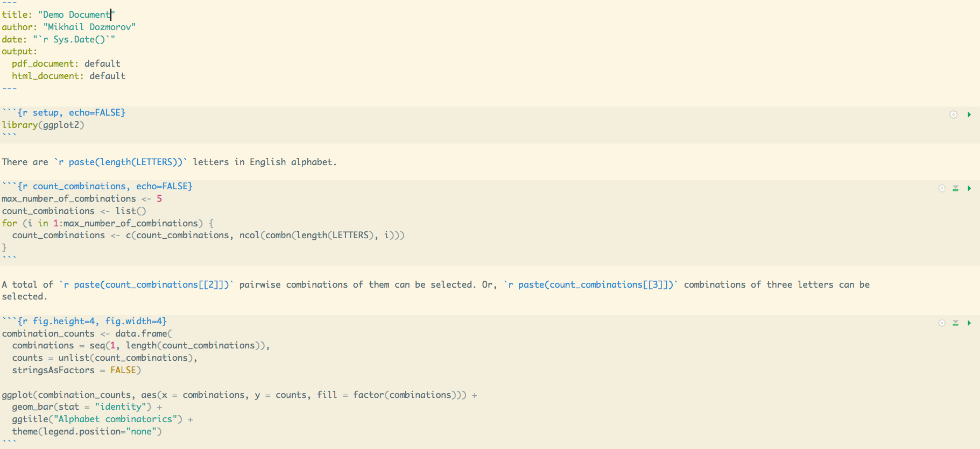Place cursor in "Demo Document" title text
Screen dimensions: 980x449
point(76,15)
